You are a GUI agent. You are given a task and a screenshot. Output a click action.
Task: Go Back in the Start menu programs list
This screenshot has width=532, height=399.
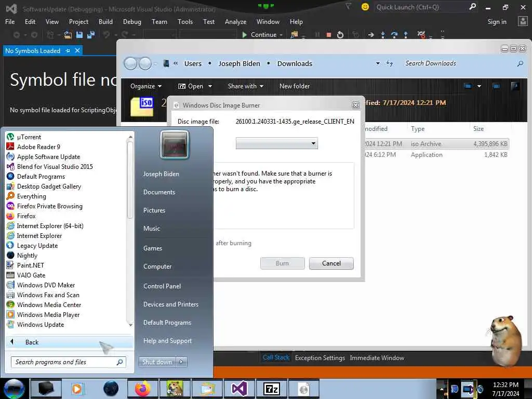pyautogui.click(x=69, y=342)
